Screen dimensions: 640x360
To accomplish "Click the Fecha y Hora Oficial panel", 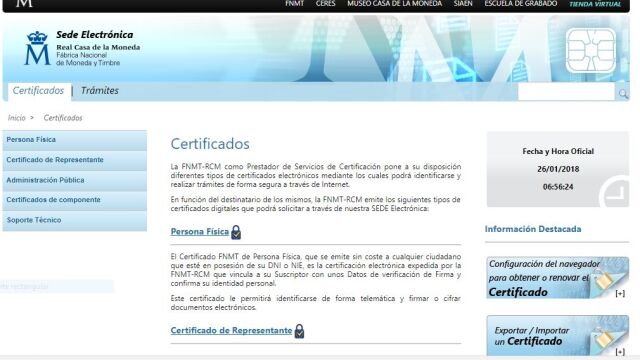I will tap(558, 169).
